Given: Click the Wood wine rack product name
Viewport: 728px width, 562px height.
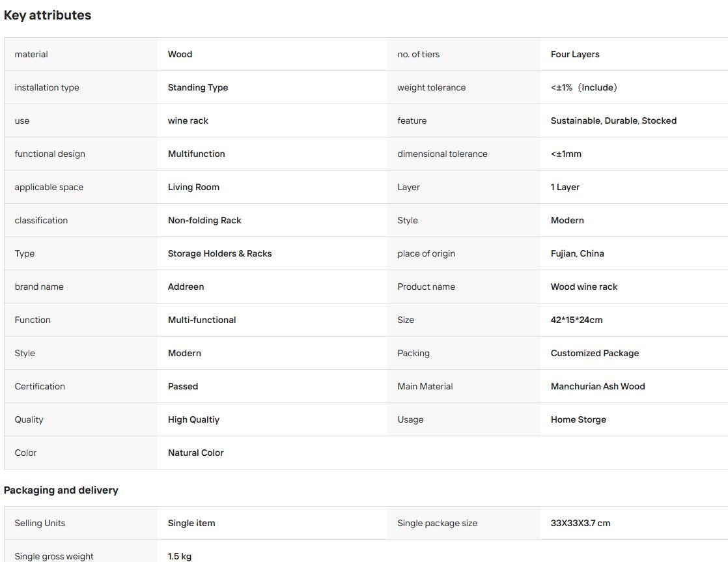Looking at the screenshot, I should tap(584, 287).
